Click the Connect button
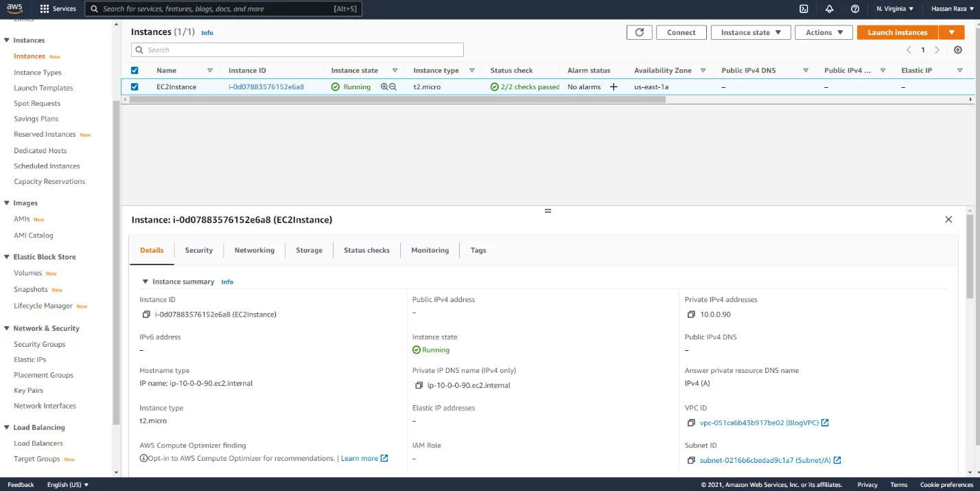 pyautogui.click(x=681, y=32)
